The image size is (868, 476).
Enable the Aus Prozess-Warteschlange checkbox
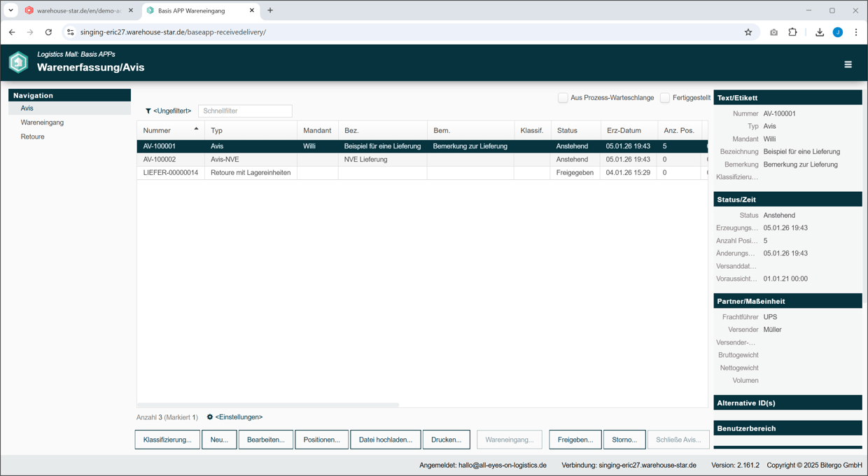[563, 98]
